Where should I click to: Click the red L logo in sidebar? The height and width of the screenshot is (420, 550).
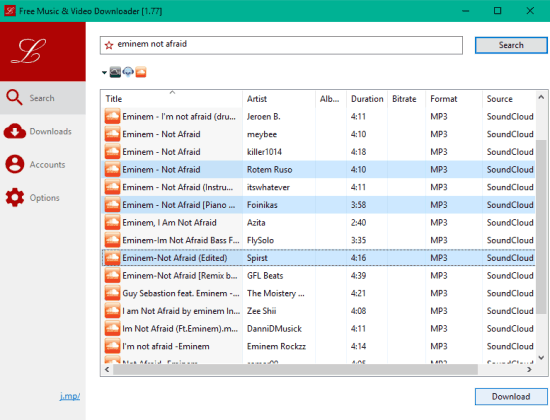pos(28,51)
